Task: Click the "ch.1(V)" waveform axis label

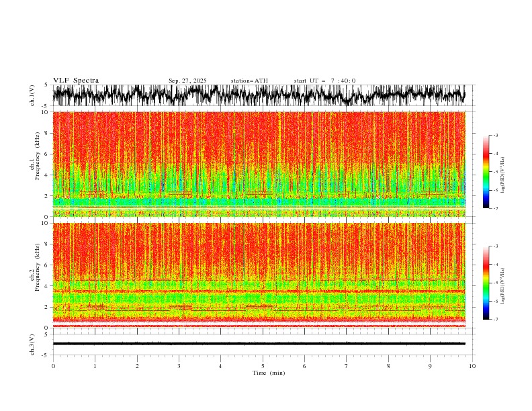Action: [32, 95]
